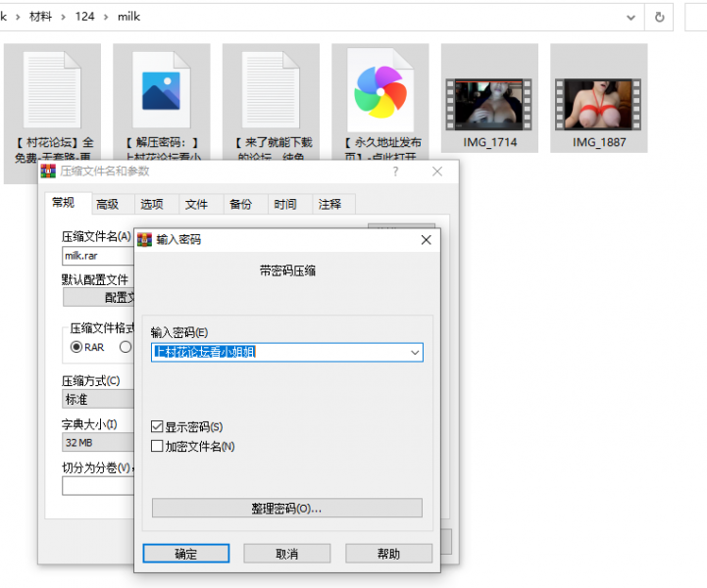Open the 字典大小 32 MB dropdown
This screenshot has width=707, height=588.
(x=98, y=442)
